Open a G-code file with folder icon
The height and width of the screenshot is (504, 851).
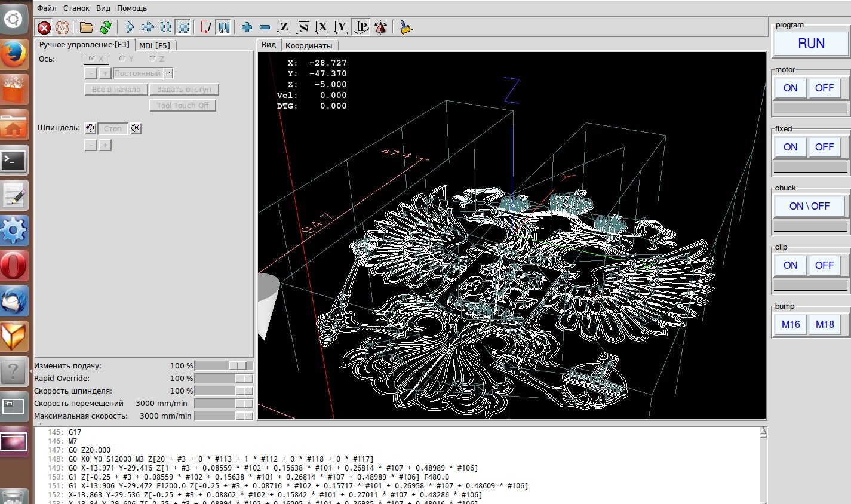pyautogui.click(x=87, y=27)
